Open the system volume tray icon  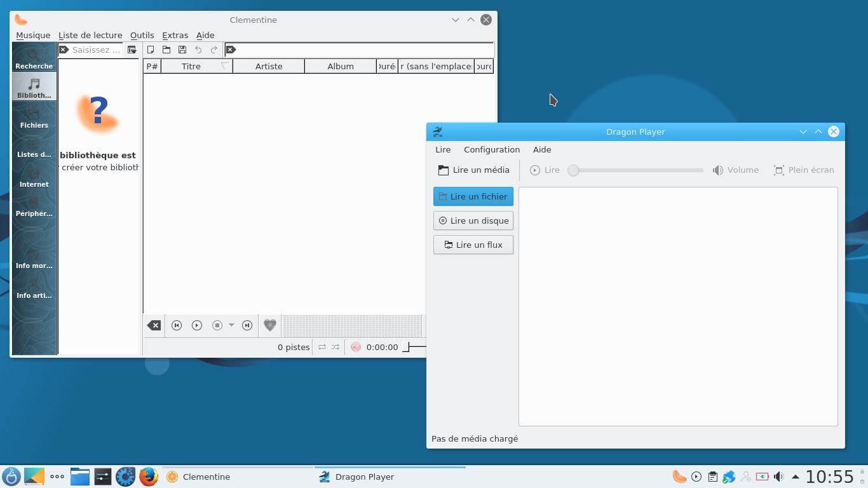[778, 477]
